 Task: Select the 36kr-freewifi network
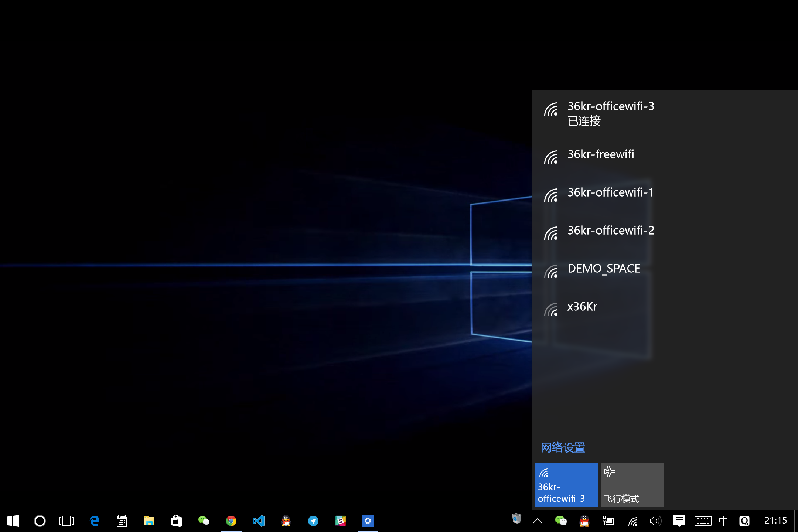coord(601,154)
